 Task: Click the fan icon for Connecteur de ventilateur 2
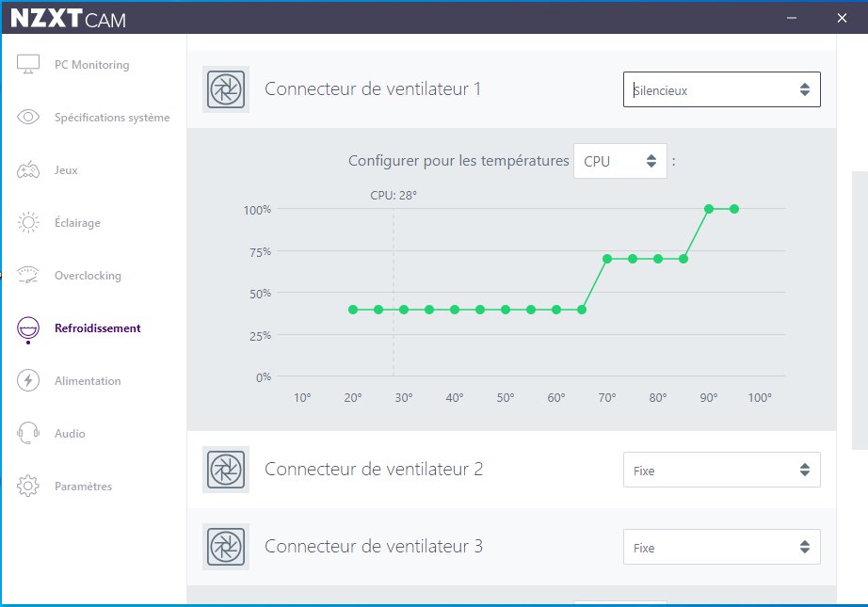(x=226, y=470)
